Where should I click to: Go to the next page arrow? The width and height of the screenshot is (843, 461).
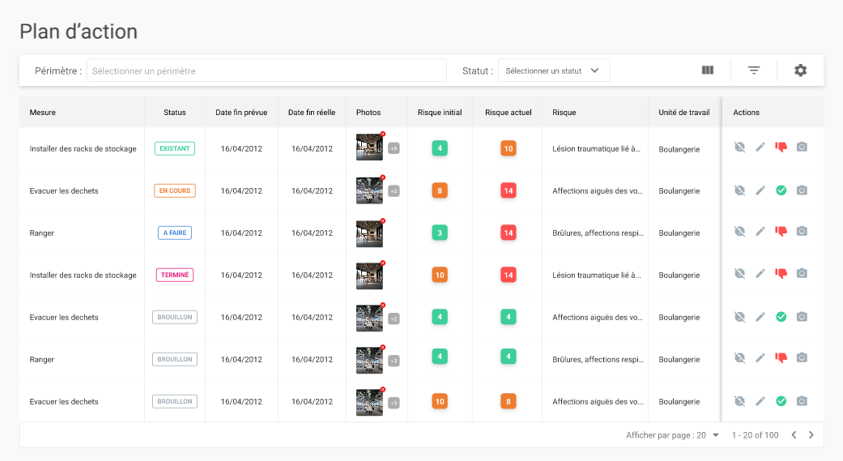[811, 435]
